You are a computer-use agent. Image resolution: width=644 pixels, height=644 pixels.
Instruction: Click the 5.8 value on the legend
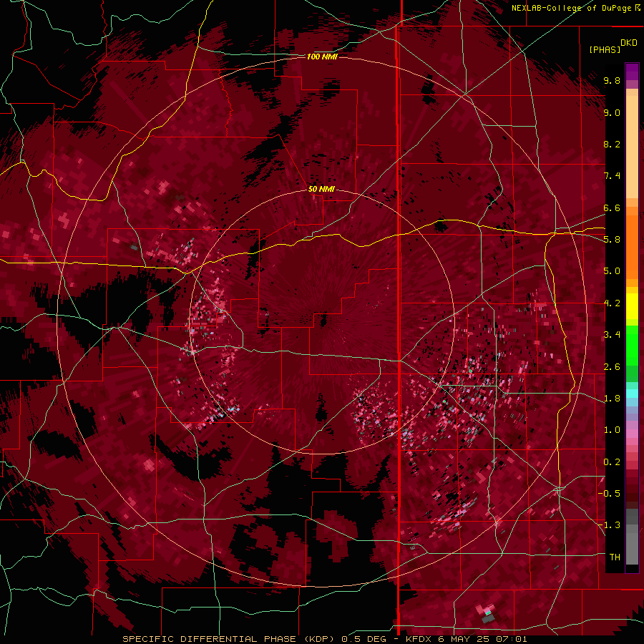coord(612,240)
